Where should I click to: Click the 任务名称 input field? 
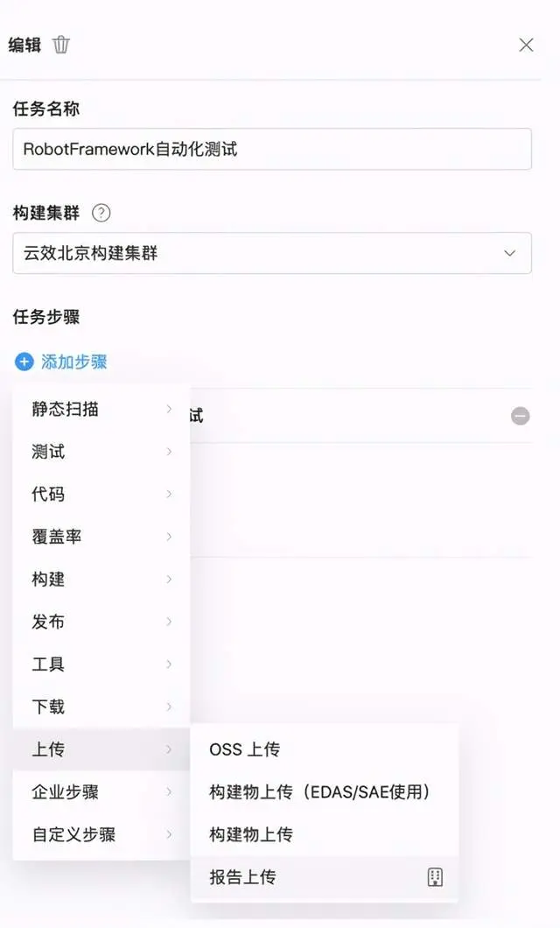coord(272,149)
